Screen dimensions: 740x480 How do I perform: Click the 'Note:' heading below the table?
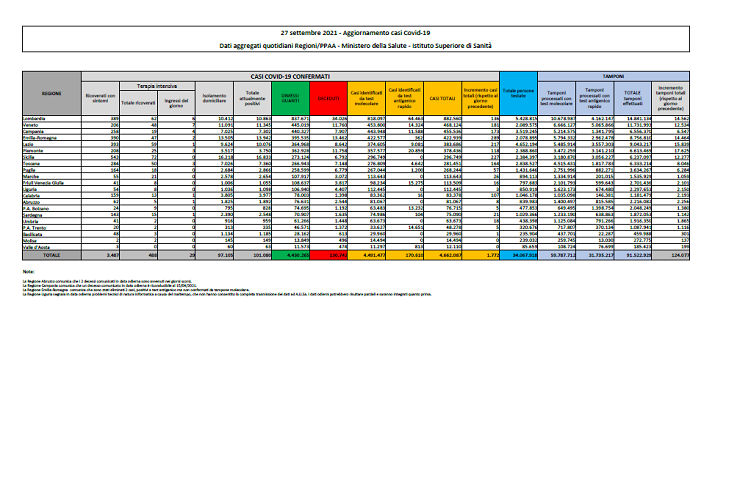(26, 271)
